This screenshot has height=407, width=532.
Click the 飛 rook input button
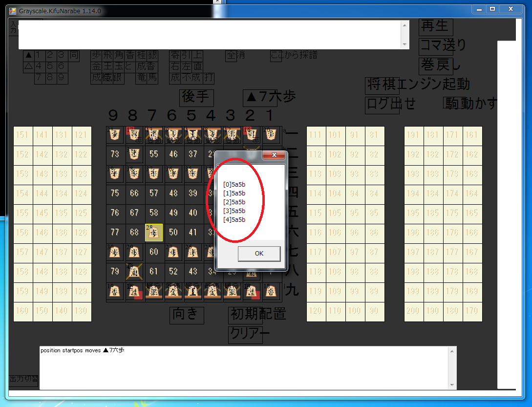(x=107, y=55)
